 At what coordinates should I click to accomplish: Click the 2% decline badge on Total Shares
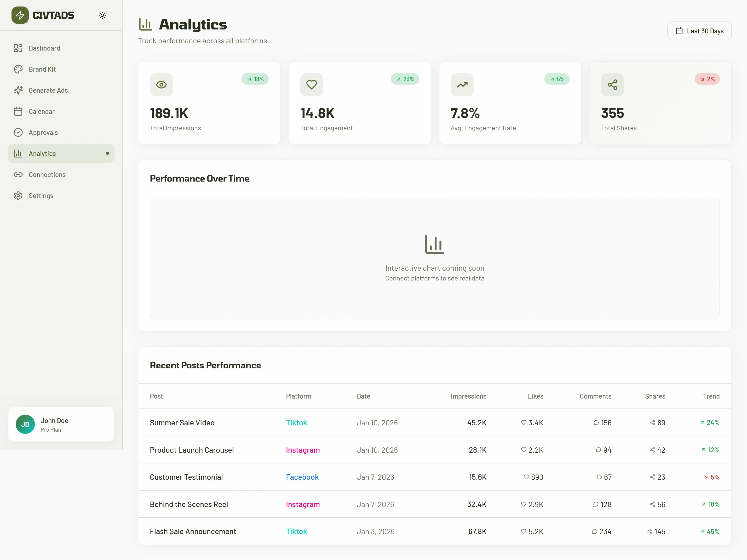[707, 79]
